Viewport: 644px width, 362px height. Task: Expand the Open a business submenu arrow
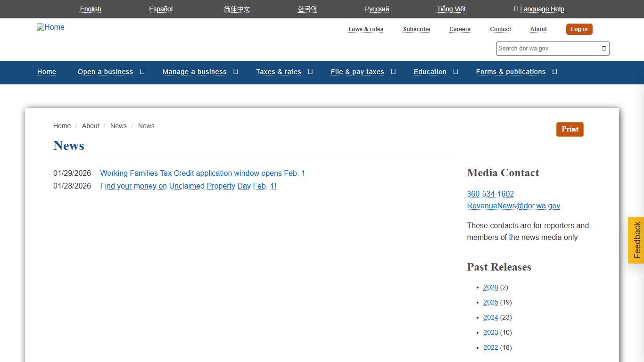click(142, 72)
